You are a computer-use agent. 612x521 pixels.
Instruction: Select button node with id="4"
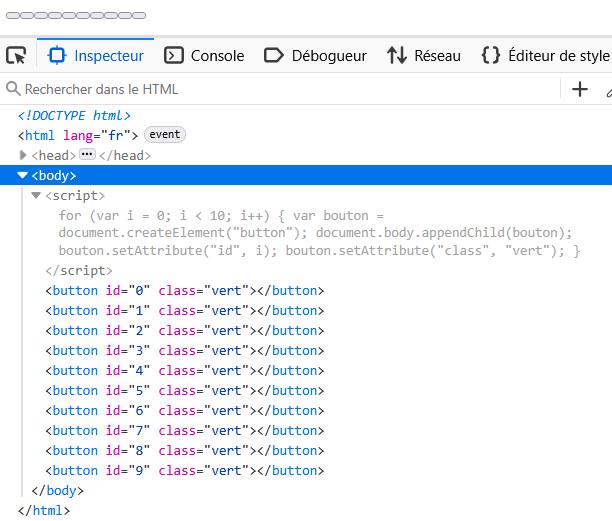point(185,370)
